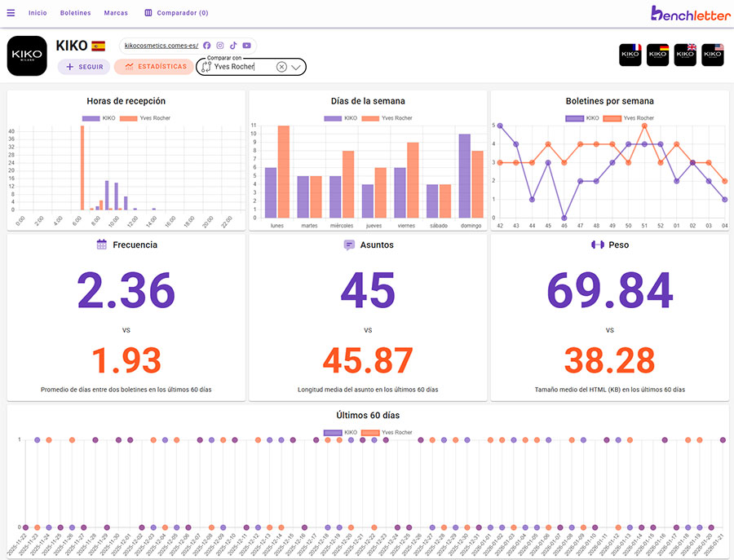Open the hamburger menu
The width and height of the screenshot is (734, 560).
coord(11,13)
